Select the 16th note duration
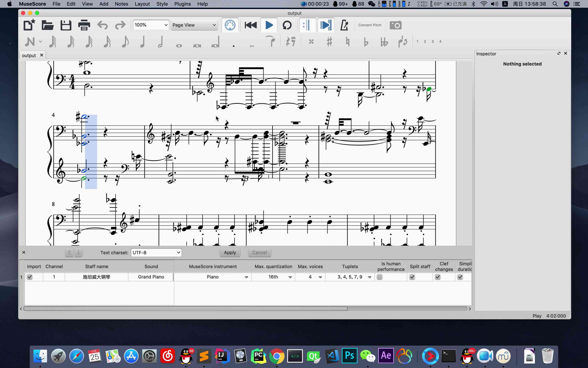The height and width of the screenshot is (368, 588). 107,42
